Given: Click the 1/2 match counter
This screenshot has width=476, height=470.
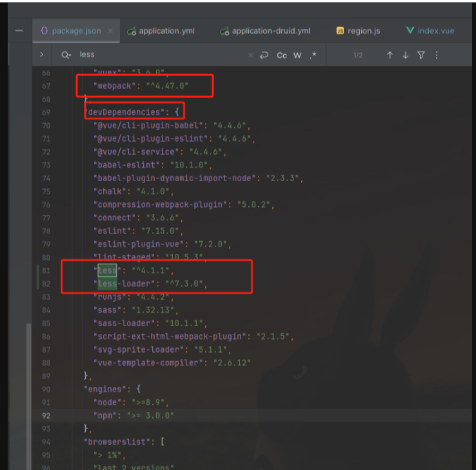Looking at the screenshot, I should (358, 55).
